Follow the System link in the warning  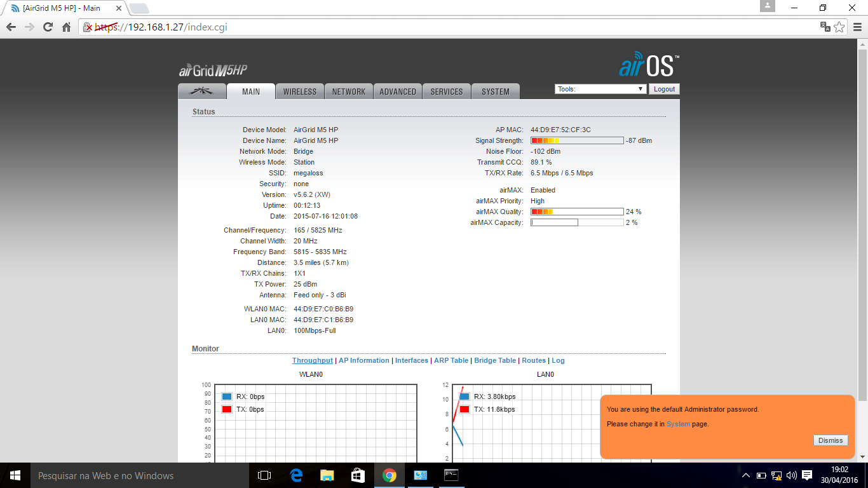(678, 424)
